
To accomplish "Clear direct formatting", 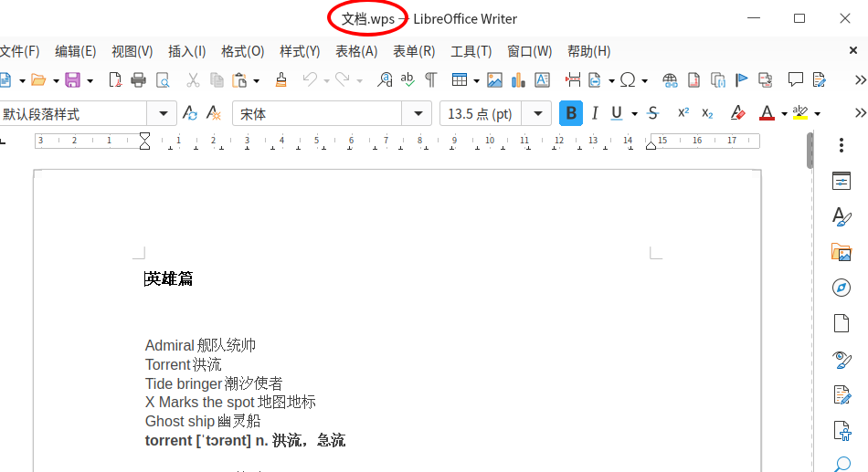I will point(737,113).
